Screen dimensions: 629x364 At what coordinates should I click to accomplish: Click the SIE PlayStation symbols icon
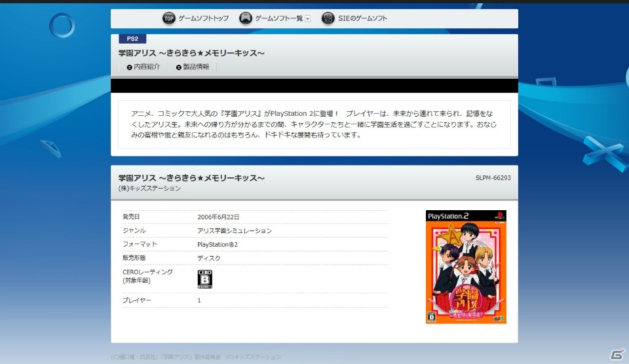328,18
